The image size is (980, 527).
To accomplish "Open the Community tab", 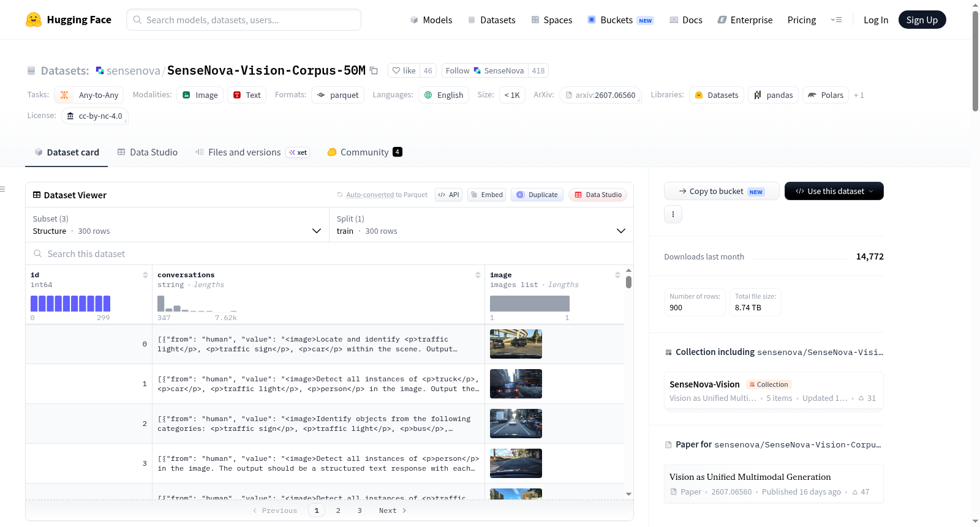I will click(x=364, y=152).
